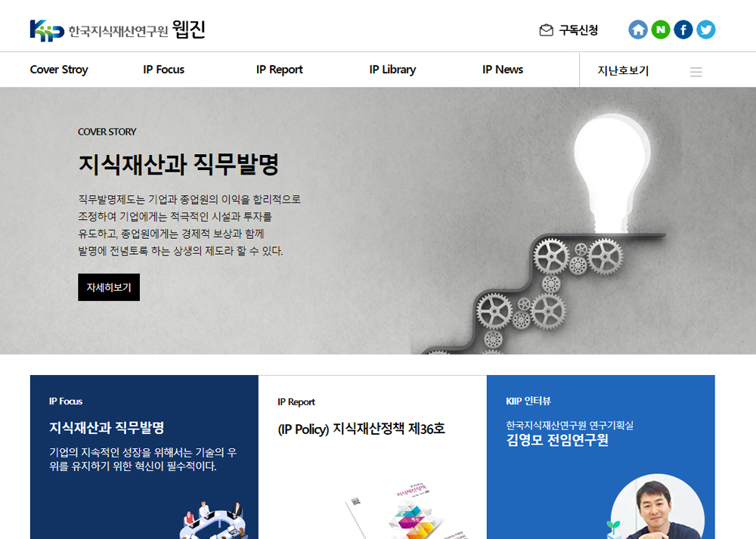Open (IP Policy) 지식재산정책 제36호 report
Screen dimensions: 756x539
361,429
